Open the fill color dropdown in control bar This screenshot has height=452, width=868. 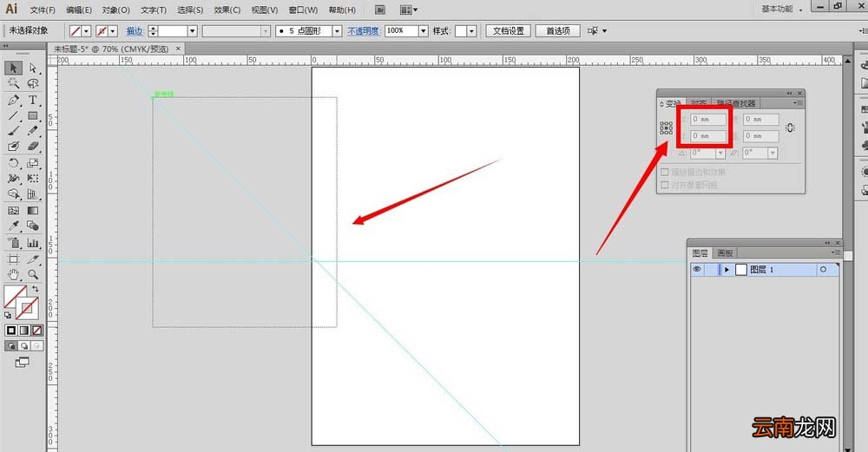86,31
